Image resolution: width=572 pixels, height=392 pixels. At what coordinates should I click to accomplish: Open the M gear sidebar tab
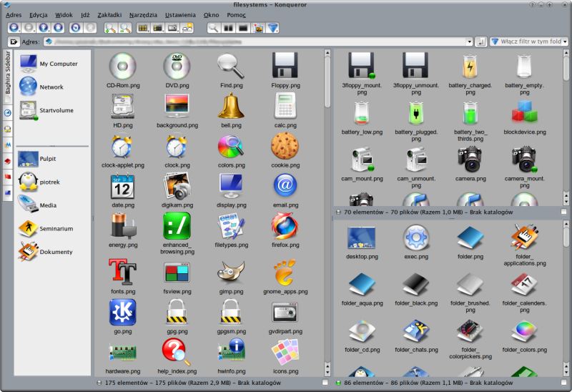point(8,145)
